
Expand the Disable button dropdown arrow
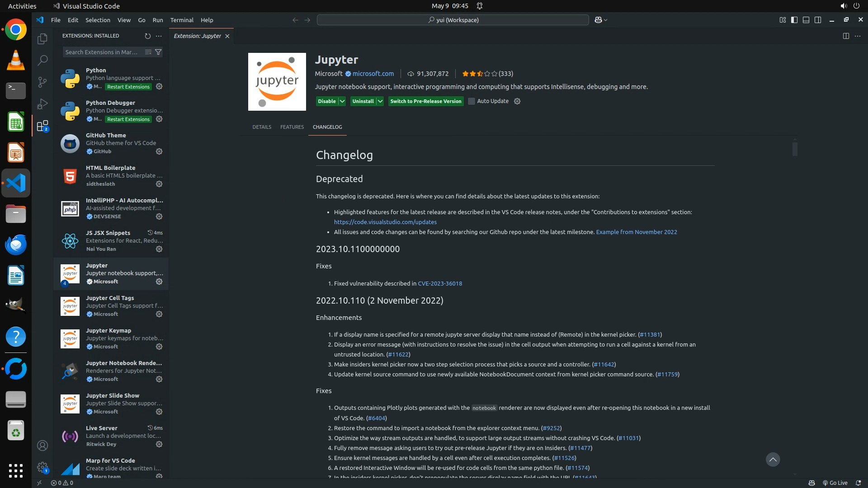click(342, 101)
